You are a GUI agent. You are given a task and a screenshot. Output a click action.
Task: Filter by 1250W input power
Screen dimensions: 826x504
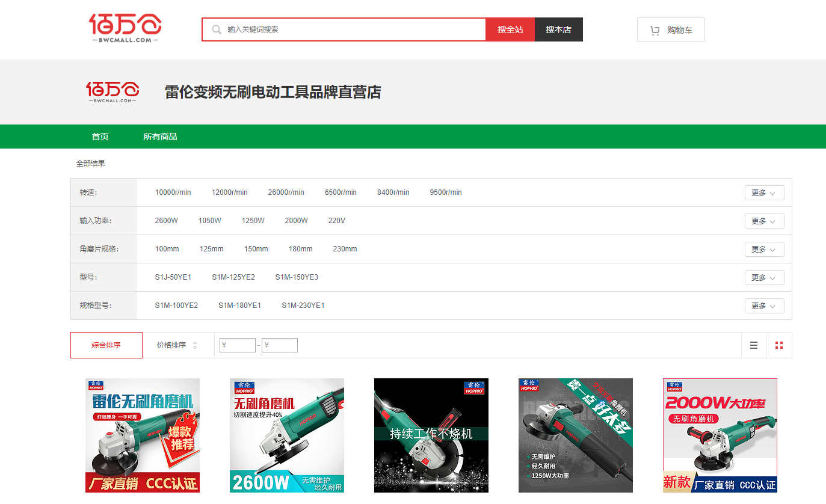pos(253,221)
